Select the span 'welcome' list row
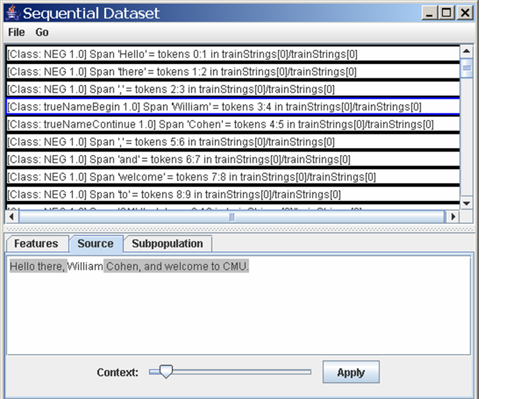The image size is (532, 399). 233,177
